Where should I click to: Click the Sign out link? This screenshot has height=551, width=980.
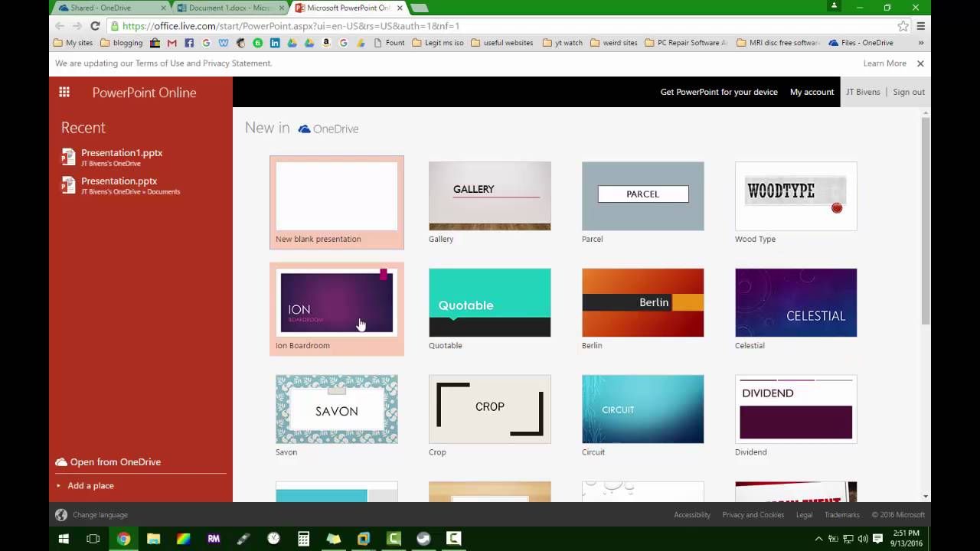point(909,92)
